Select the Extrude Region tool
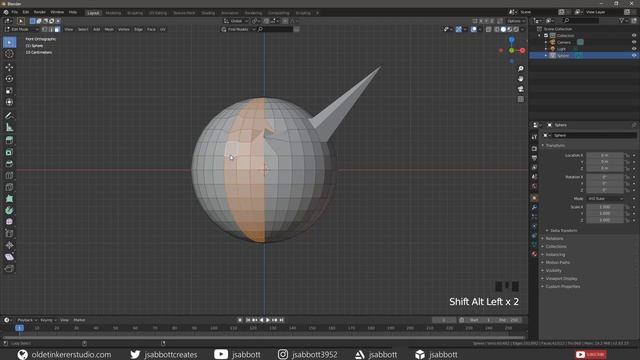This screenshot has height=360, width=640. click(x=9, y=140)
